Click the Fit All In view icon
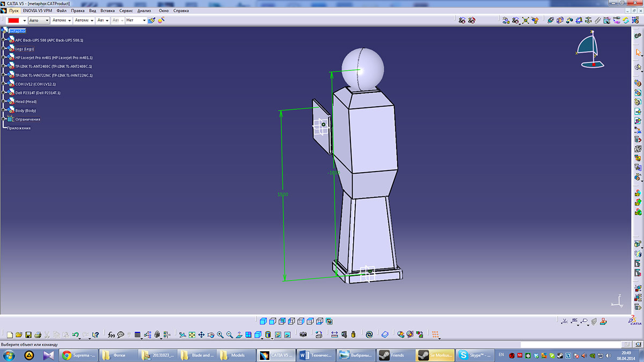The width and height of the screenshot is (644, 362). 192,335
